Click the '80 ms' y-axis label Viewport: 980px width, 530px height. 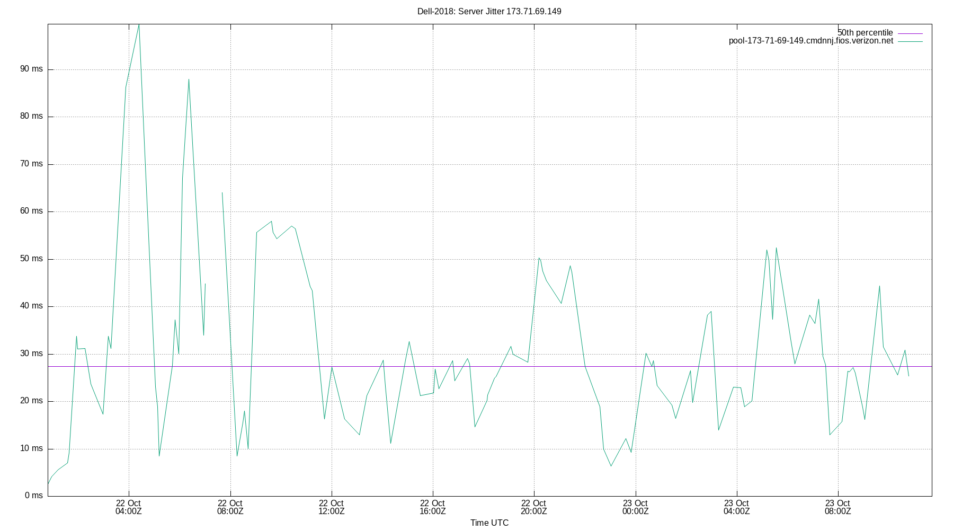click(31, 116)
